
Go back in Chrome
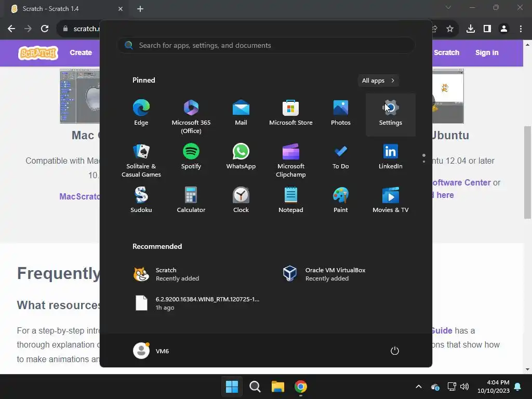click(11, 29)
